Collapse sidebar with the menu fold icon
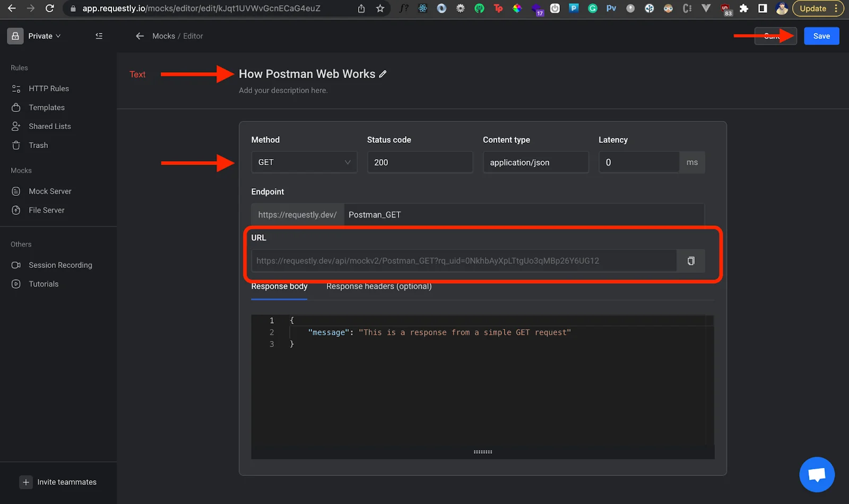The height and width of the screenshot is (504, 849). click(x=99, y=36)
